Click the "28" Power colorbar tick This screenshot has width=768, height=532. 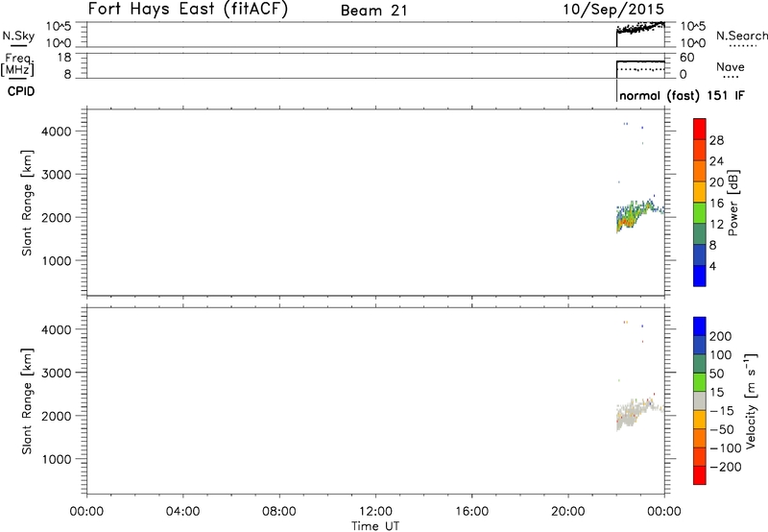716,140
